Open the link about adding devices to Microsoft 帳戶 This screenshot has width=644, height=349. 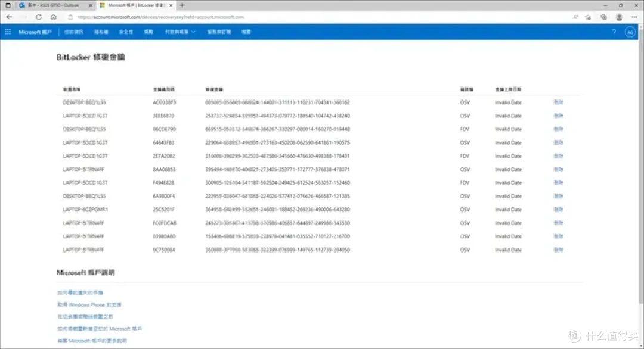pos(100,329)
